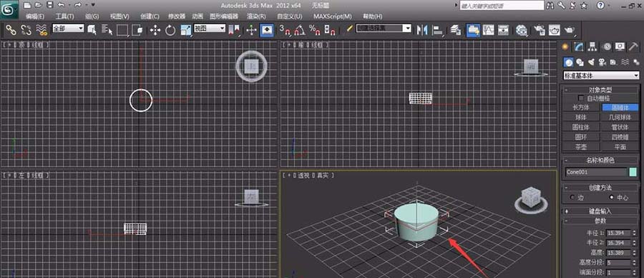Click the Select and Manipulate icon

click(251, 30)
